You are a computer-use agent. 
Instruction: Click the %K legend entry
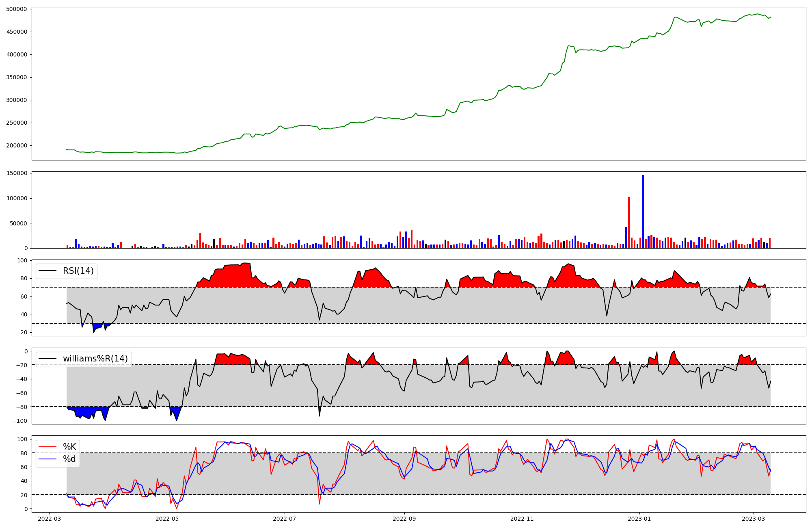(69, 447)
